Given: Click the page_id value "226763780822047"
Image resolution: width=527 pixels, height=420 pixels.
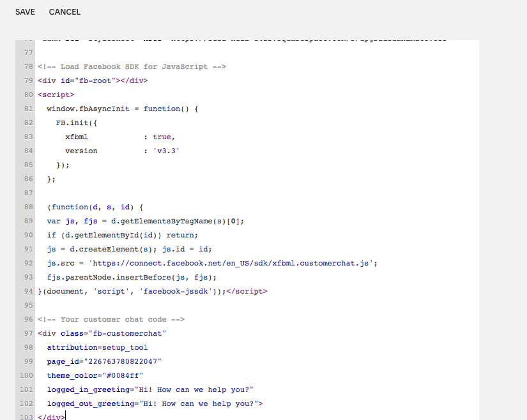Looking at the screenshot, I should tap(123, 362).
